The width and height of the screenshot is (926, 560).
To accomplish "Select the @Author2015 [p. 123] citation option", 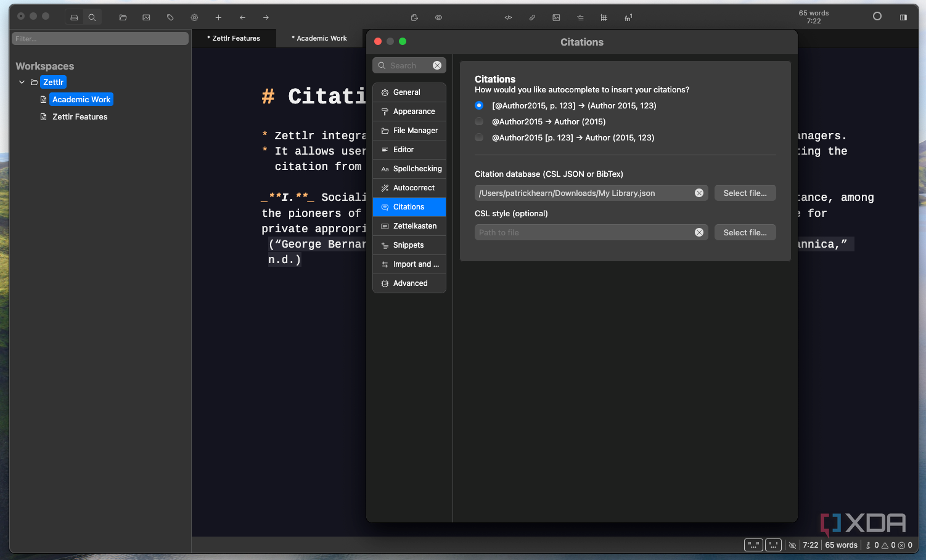I will point(479,137).
